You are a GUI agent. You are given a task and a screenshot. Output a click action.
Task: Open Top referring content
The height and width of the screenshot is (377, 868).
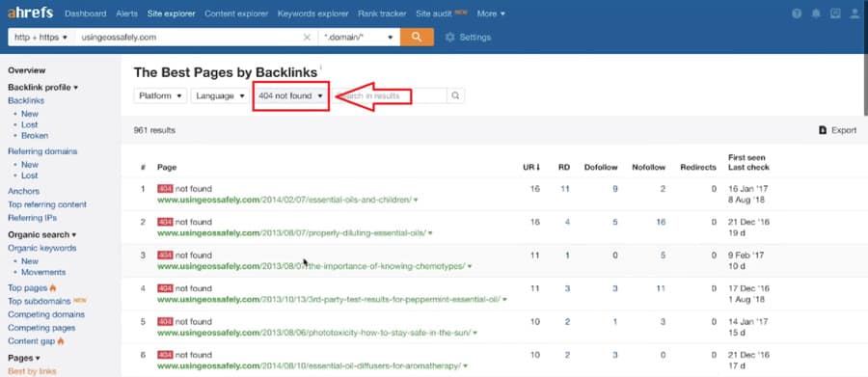[47, 204]
